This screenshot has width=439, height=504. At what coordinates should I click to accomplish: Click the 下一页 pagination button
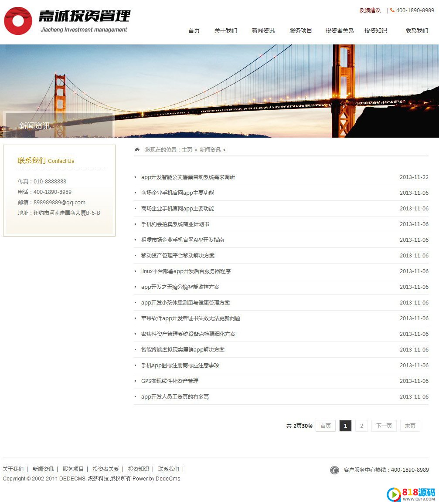tap(384, 426)
